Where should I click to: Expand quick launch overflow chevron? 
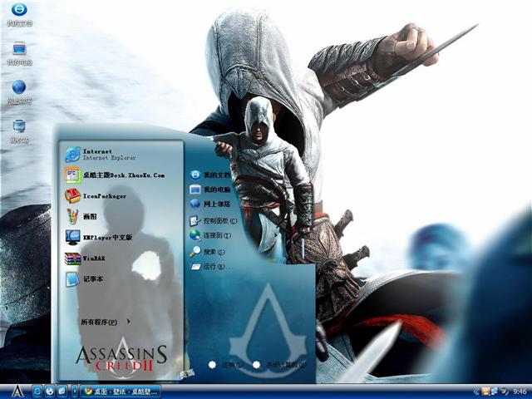[x=75, y=392]
